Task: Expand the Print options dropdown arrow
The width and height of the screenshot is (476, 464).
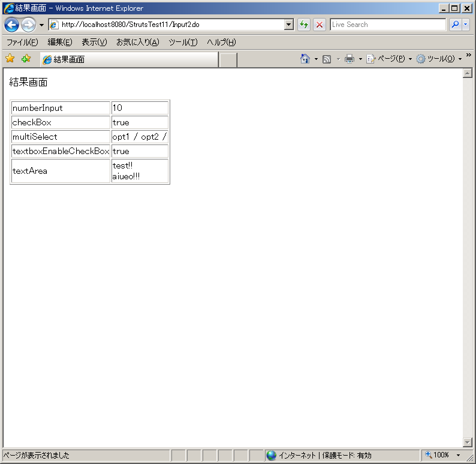Action: (x=360, y=59)
